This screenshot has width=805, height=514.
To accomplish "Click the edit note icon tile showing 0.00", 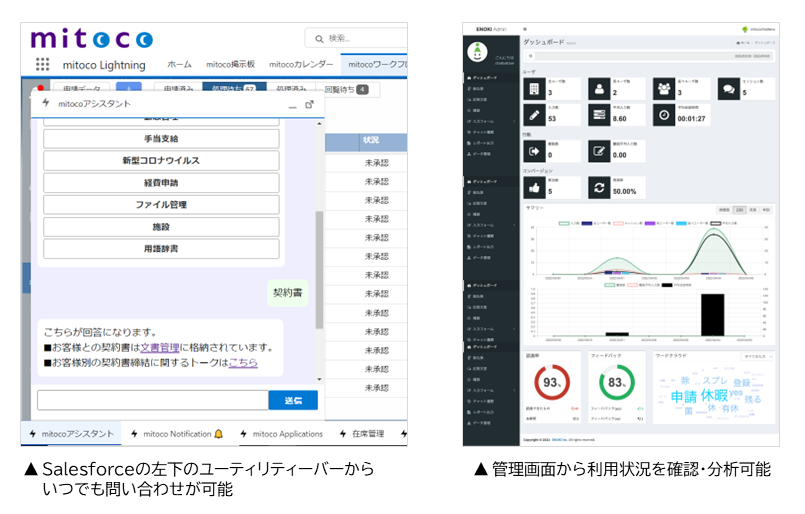I will pos(599,151).
